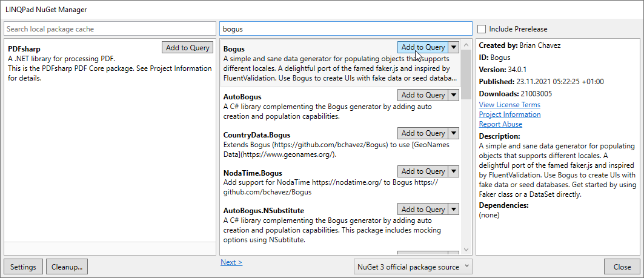The height and width of the screenshot is (278, 644).
Task: Open CountryData.Bogus version dropdown arrow
Action: pos(454,133)
